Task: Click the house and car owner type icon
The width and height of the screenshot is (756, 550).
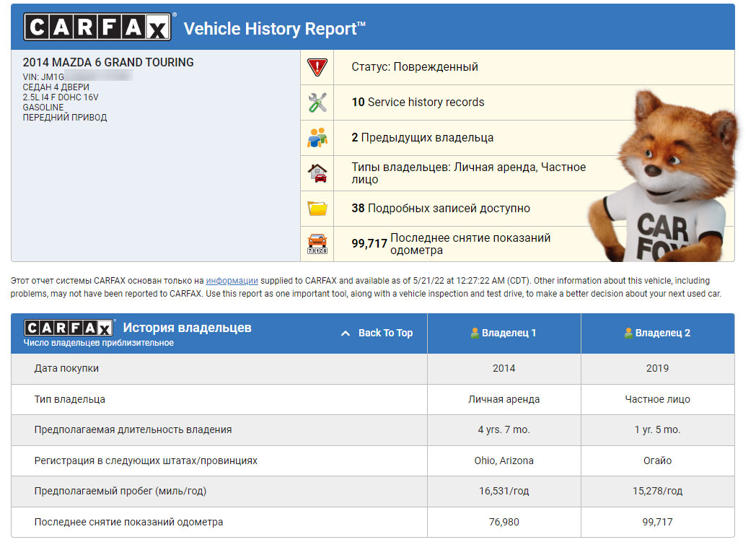Action: point(317,173)
